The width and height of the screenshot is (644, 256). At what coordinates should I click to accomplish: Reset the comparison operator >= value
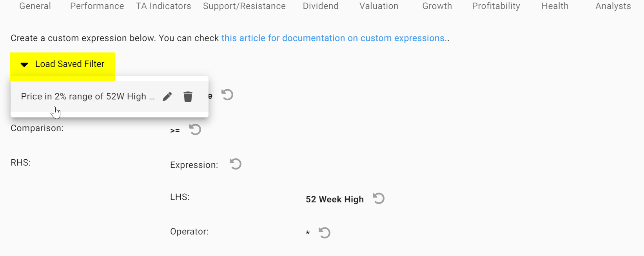pos(195,130)
